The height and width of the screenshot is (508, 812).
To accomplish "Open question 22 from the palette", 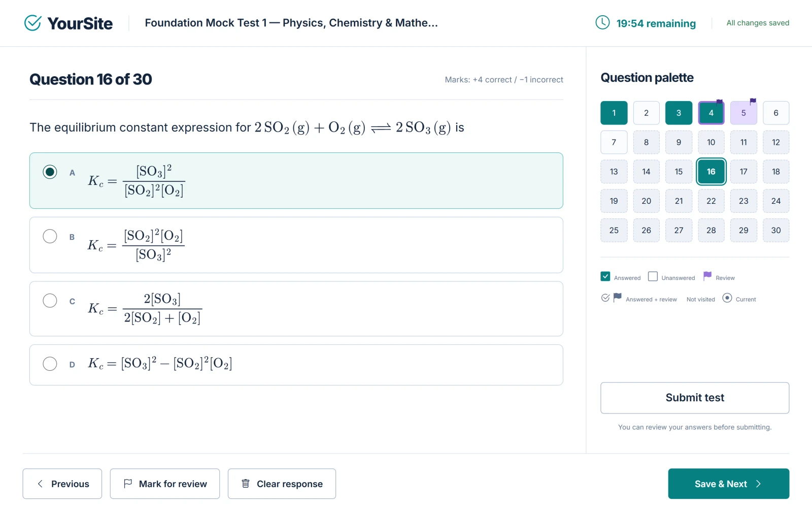I will click(712, 201).
